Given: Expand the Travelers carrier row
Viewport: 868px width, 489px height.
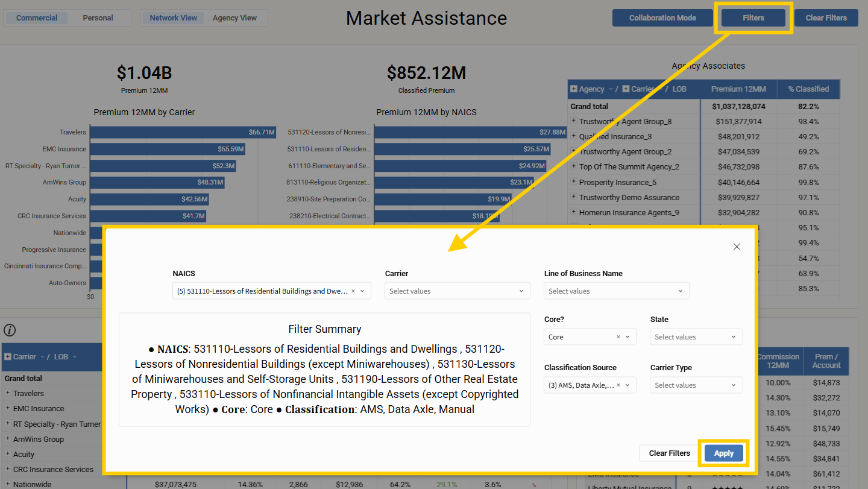Looking at the screenshot, I should tap(8, 393).
